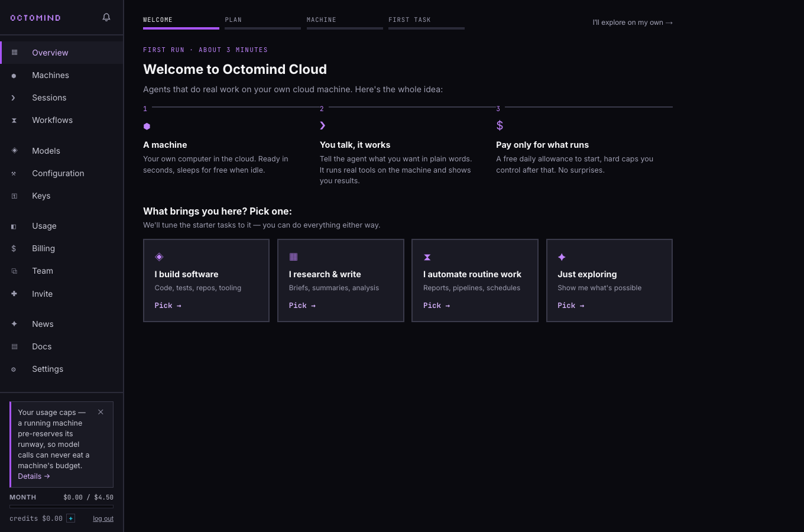Click the Octomind logo
The image size is (804, 532).
point(35,18)
